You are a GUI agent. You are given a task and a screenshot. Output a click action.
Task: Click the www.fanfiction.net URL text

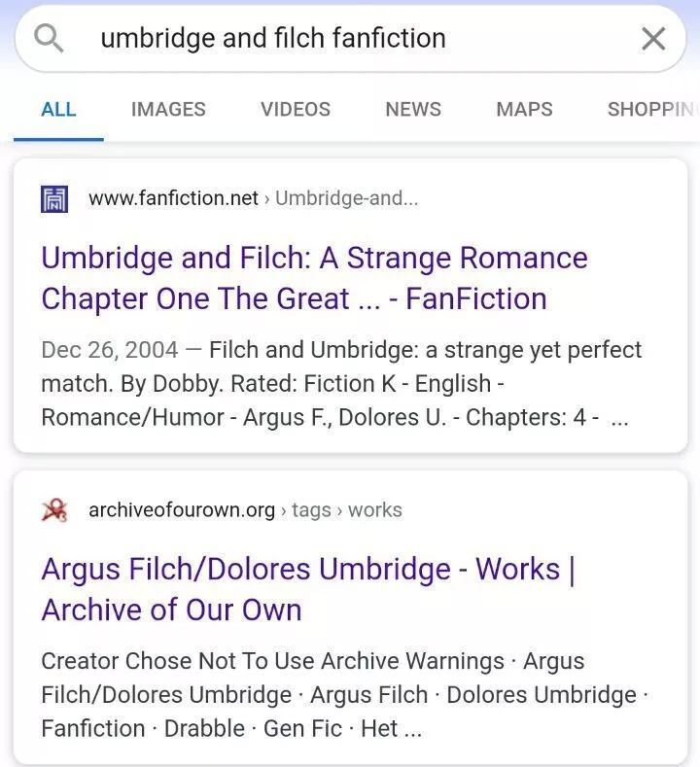click(x=173, y=198)
